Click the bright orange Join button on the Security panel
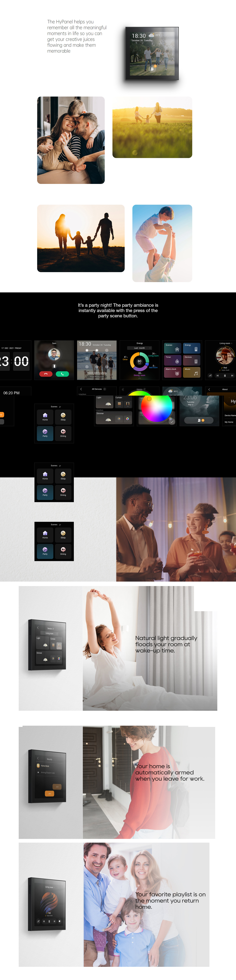Screen dimensions: 236x980 point(50,794)
